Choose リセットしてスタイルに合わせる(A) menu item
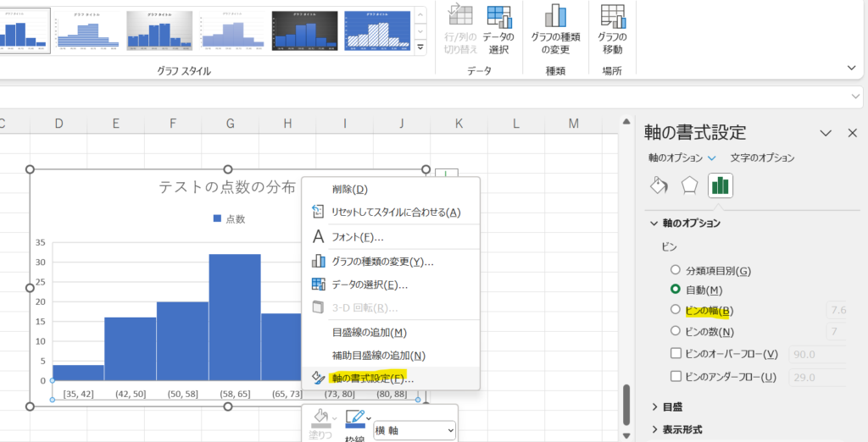The image size is (868, 442). click(x=390, y=212)
